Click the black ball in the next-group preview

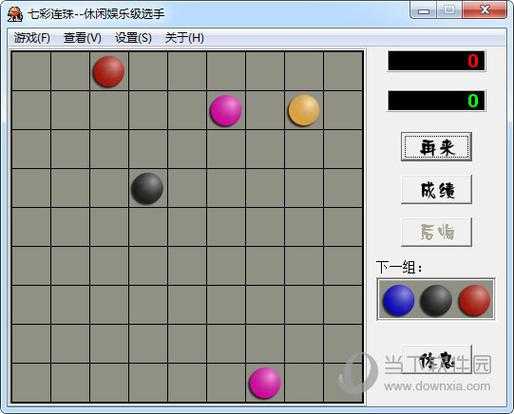click(x=436, y=300)
